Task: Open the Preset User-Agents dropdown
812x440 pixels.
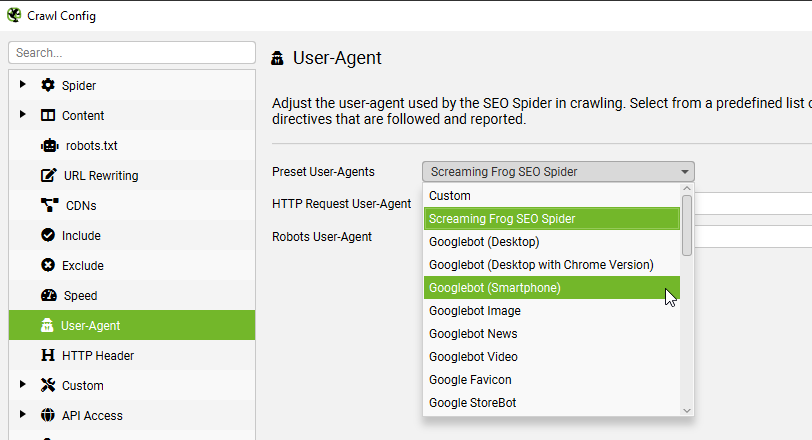Action: [558, 171]
